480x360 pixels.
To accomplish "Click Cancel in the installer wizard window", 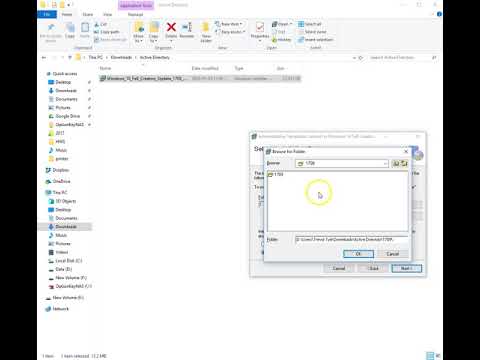I will pos(339,268).
